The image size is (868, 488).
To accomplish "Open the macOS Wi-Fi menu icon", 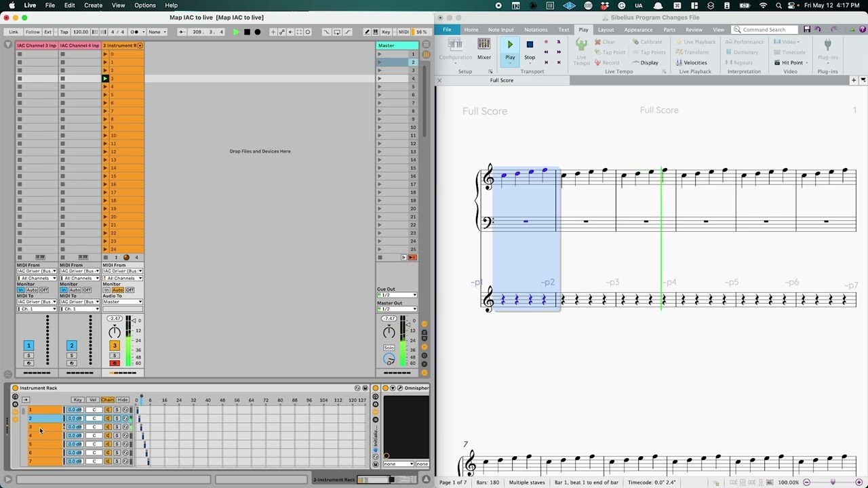I will click(x=764, y=5).
